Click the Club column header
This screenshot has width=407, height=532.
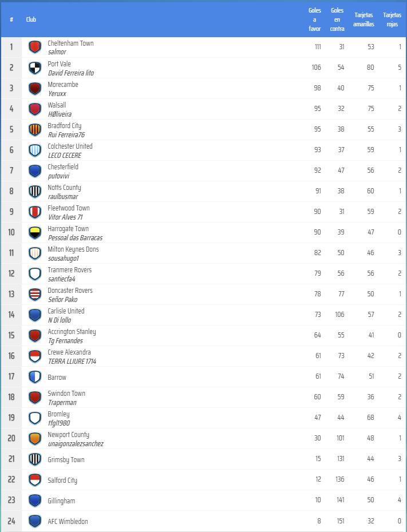coord(31,19)
